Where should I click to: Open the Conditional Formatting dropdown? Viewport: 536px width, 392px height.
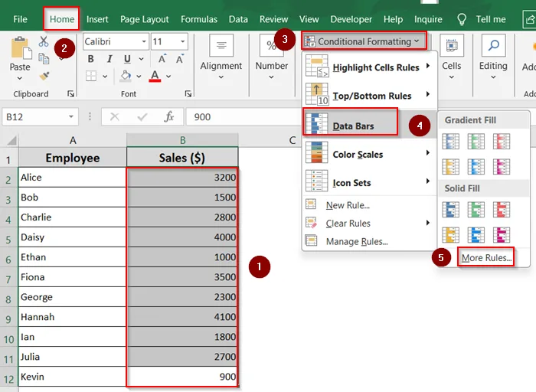tap(364, 41)
